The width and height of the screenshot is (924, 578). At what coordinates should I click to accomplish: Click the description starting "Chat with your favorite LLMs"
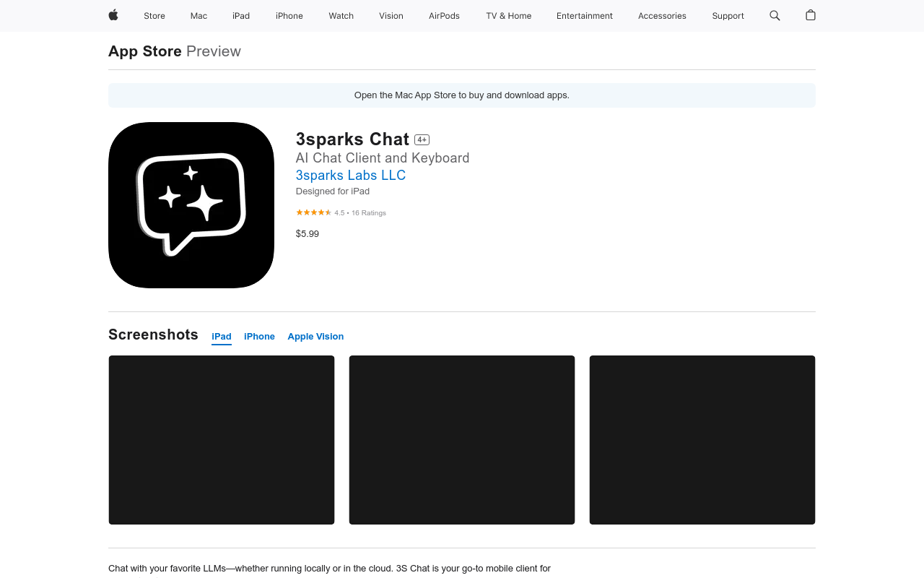coord(329,569)
